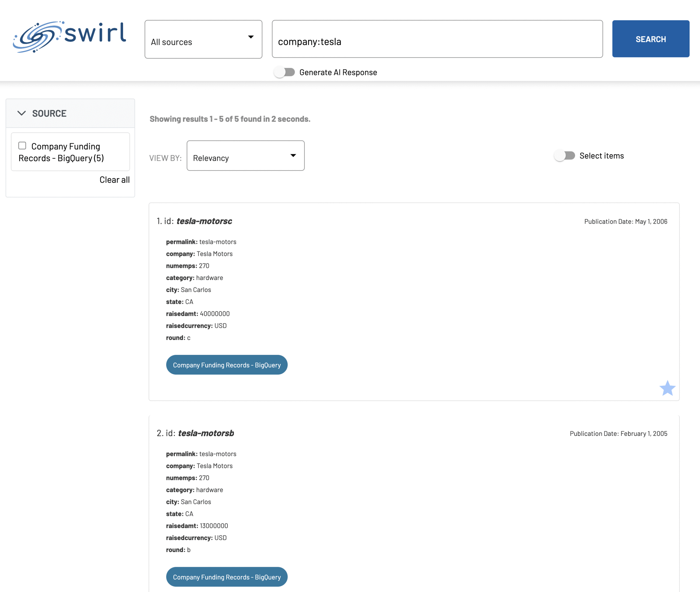
Task: Enable Generate AI Response toggle
Action: pos(284,72)
